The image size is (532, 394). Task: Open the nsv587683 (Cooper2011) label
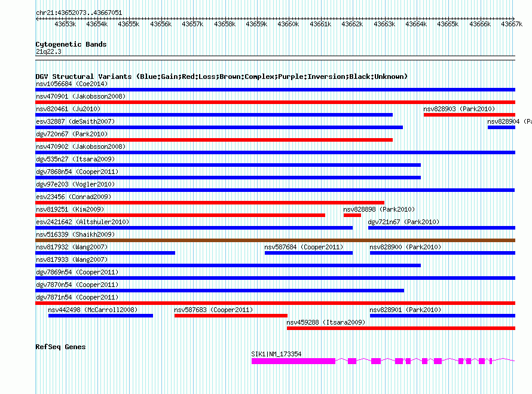point(214,310)
